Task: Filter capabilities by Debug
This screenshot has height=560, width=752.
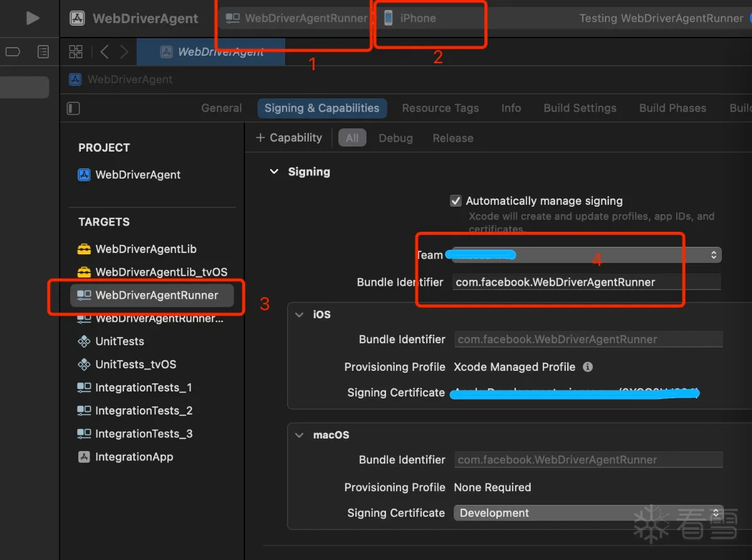Action: 395,138
